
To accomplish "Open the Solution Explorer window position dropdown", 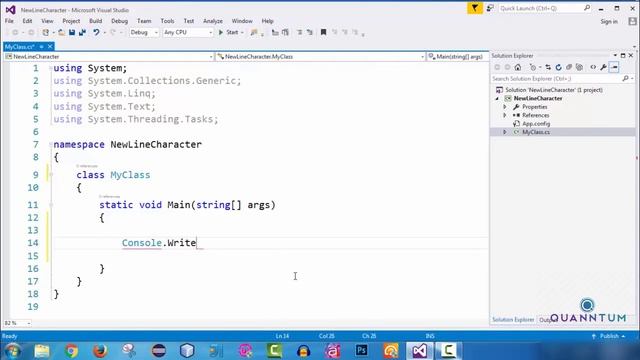I will 615,56.
